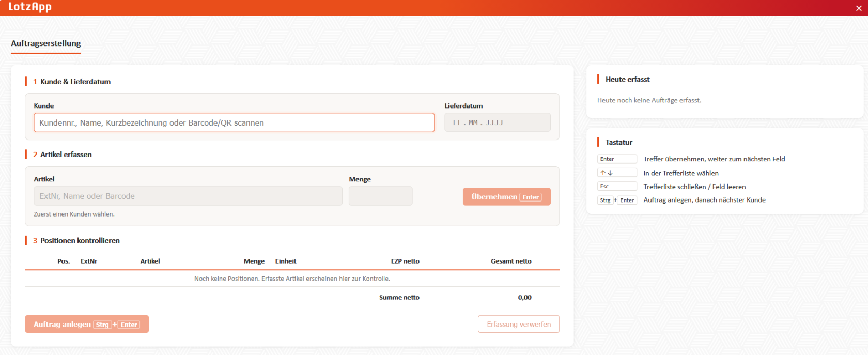Select the Positionen kontrollieren heading
This screenshot has height=355, width=868.
[80, 241]
